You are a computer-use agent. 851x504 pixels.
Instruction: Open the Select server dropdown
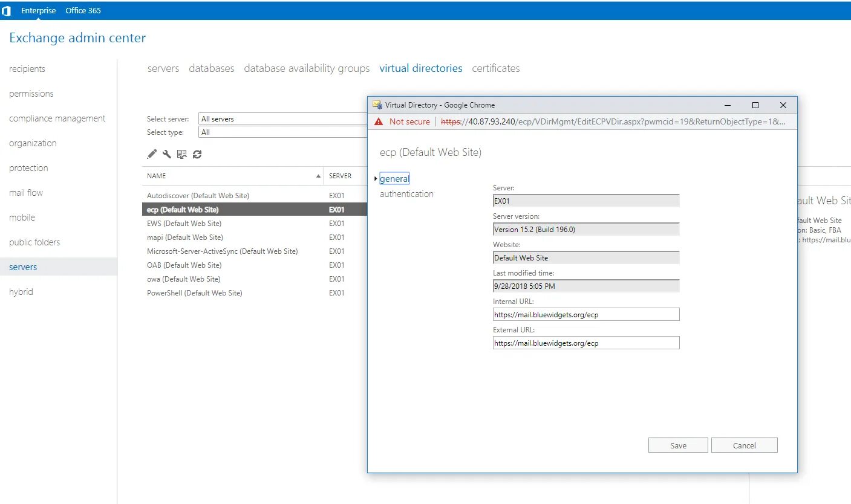coord(283,119)
